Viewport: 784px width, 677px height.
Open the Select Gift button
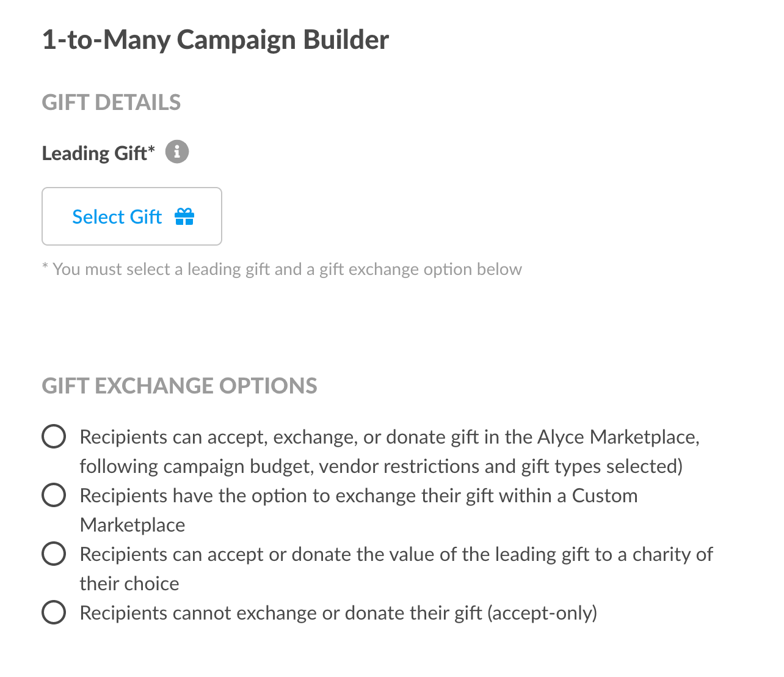pos(132,216)
